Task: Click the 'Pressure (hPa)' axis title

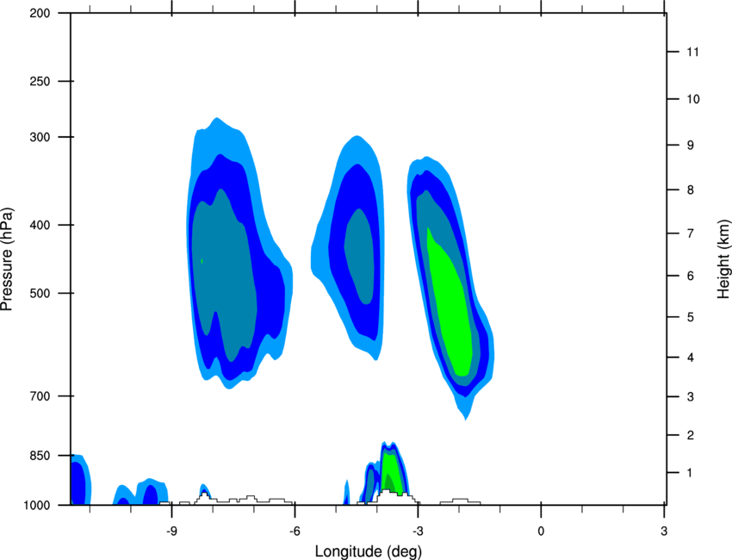Action: (7, 259)
